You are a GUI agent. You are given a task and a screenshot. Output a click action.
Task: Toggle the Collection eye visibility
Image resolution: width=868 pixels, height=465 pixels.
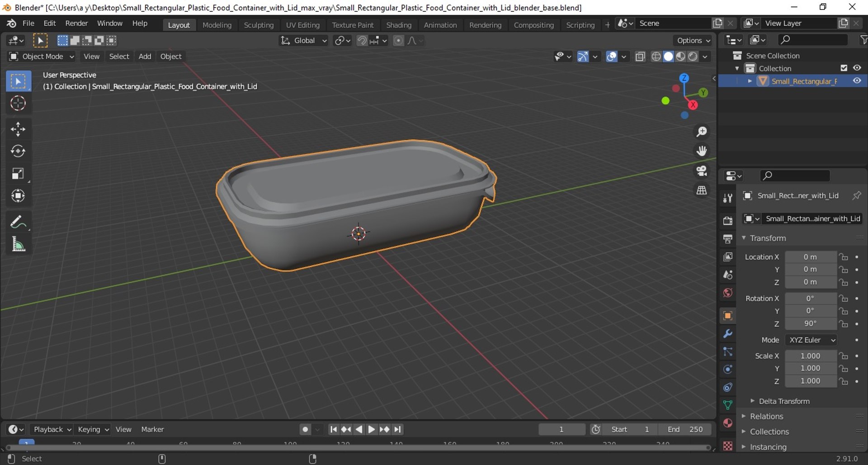(x=857, y=68)
